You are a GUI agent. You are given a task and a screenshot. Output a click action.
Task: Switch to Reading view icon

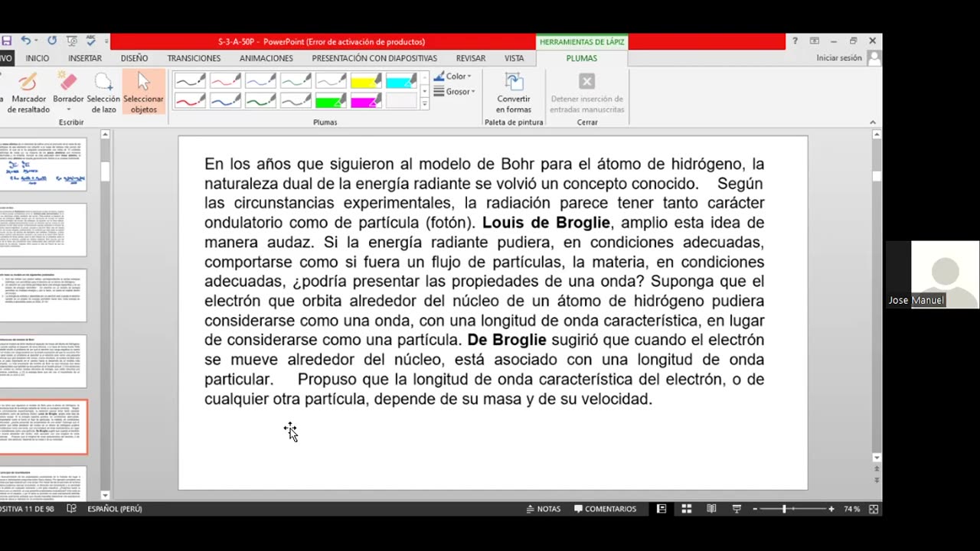click(x=711, y=509)
